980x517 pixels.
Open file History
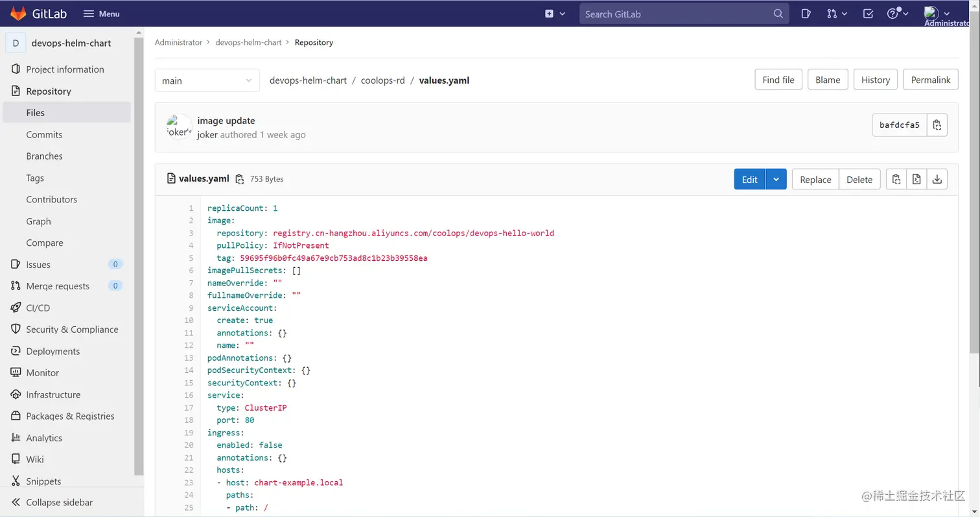tap(876, 80)
